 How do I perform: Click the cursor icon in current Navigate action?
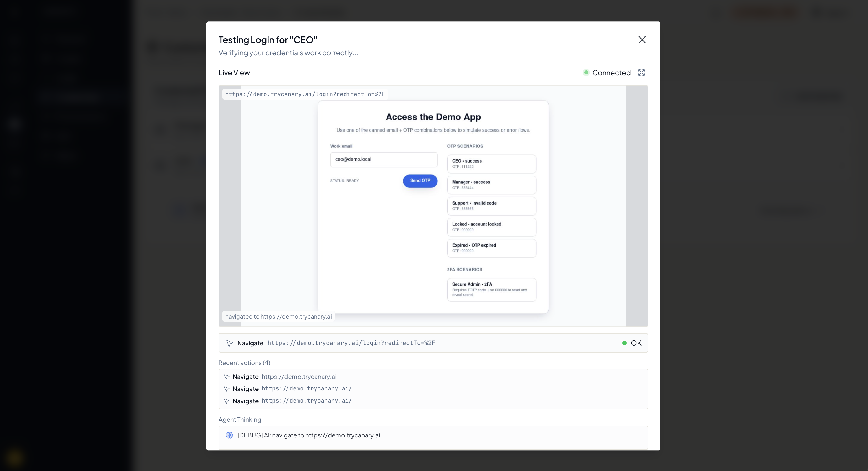(230, 343)
